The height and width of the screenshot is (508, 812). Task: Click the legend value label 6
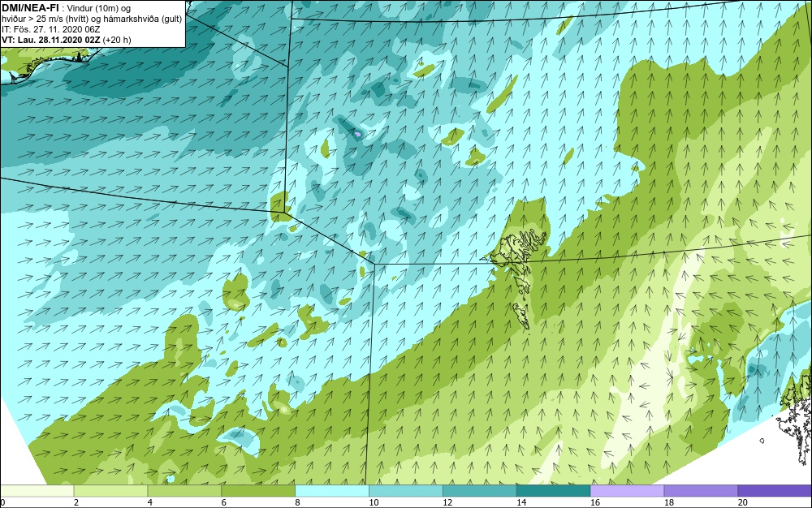click(224, 502)
